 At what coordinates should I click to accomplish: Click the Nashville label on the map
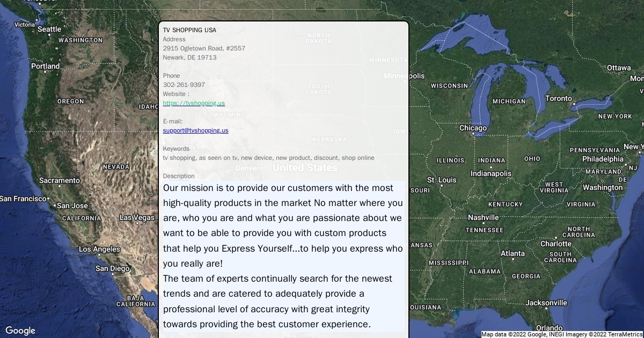click(x=483, y=217)
